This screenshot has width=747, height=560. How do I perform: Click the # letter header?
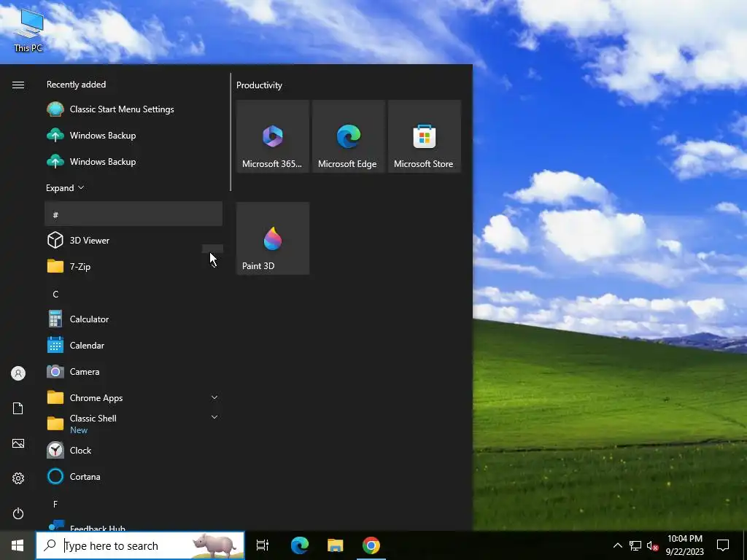click(x=133, y=214)
